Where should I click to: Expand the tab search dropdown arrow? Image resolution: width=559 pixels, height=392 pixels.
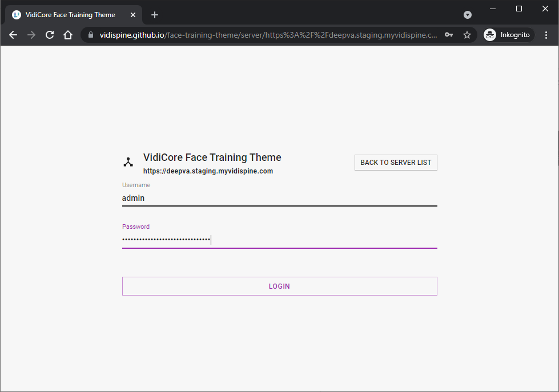[468, 15]
